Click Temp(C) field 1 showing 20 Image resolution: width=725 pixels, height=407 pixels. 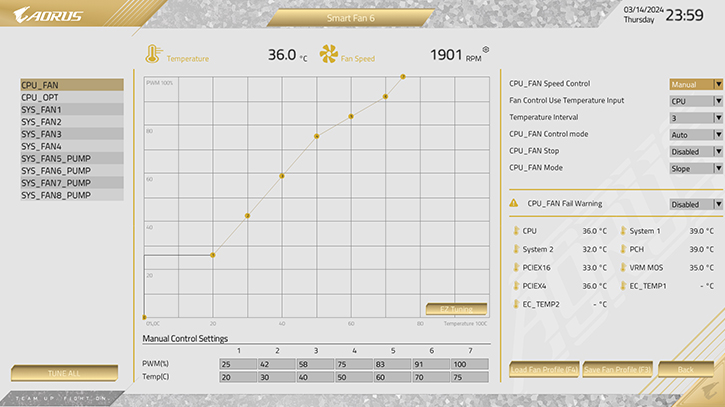coord(238,377)
